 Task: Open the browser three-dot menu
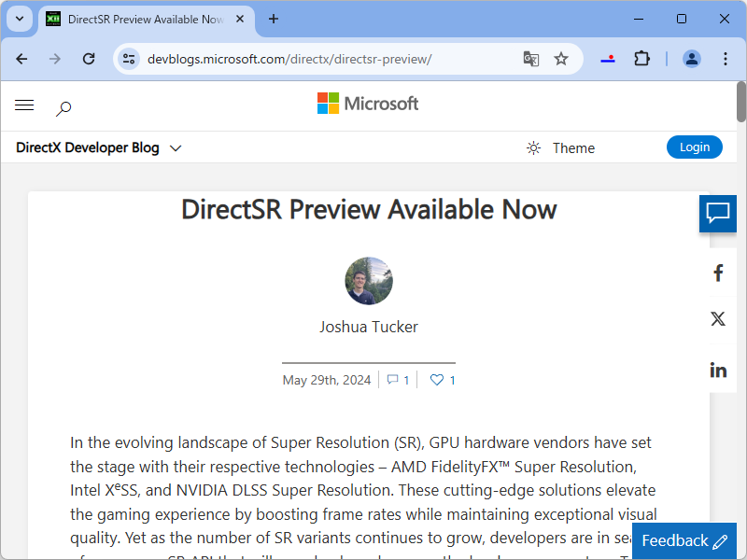coord(726,58)
